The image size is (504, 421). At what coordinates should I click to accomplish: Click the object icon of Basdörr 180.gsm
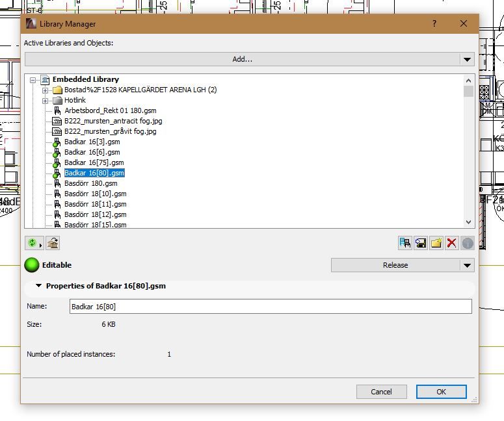[x=57, y=183]
